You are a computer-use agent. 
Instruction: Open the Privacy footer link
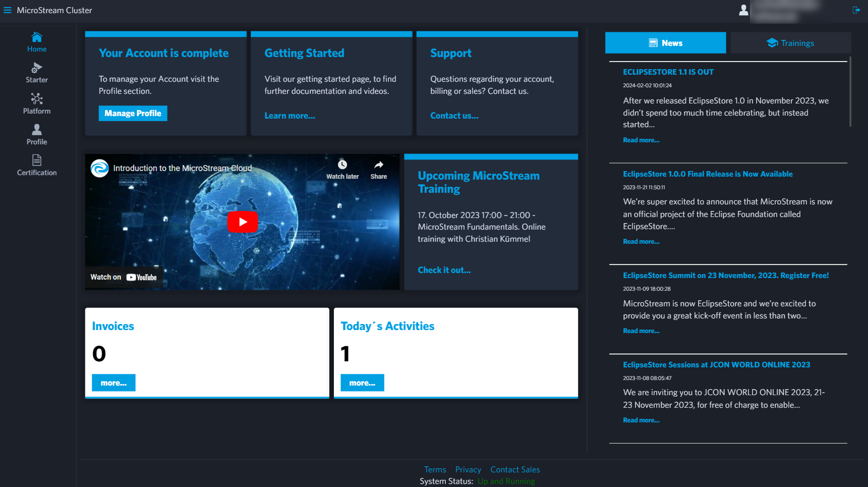pyautogui.click(x=468, y=469)
